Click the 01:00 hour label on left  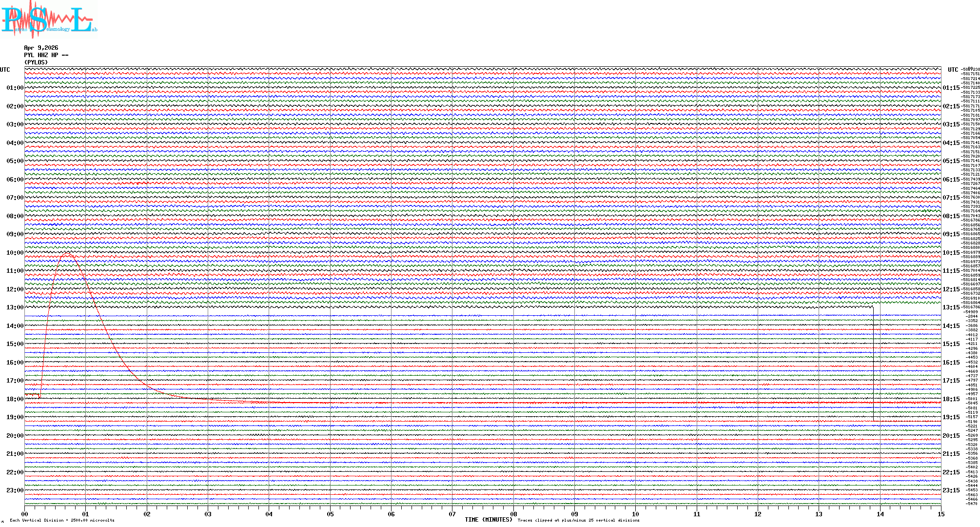[x=15, y=88]
